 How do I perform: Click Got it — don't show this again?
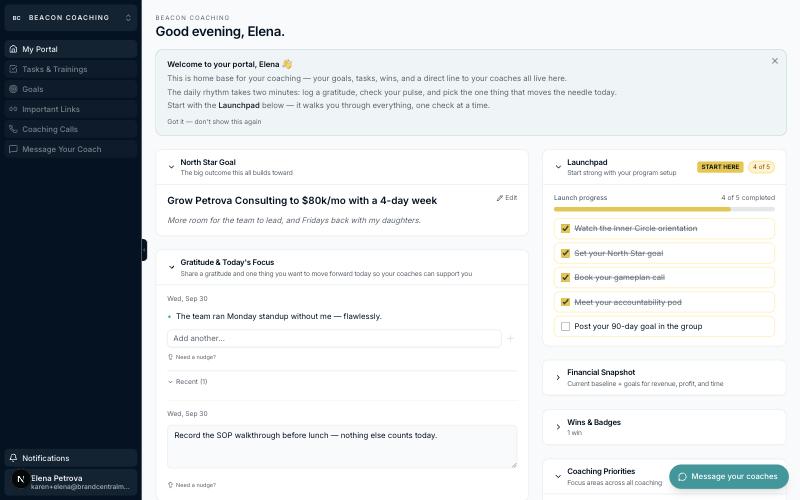click(214, 121)
